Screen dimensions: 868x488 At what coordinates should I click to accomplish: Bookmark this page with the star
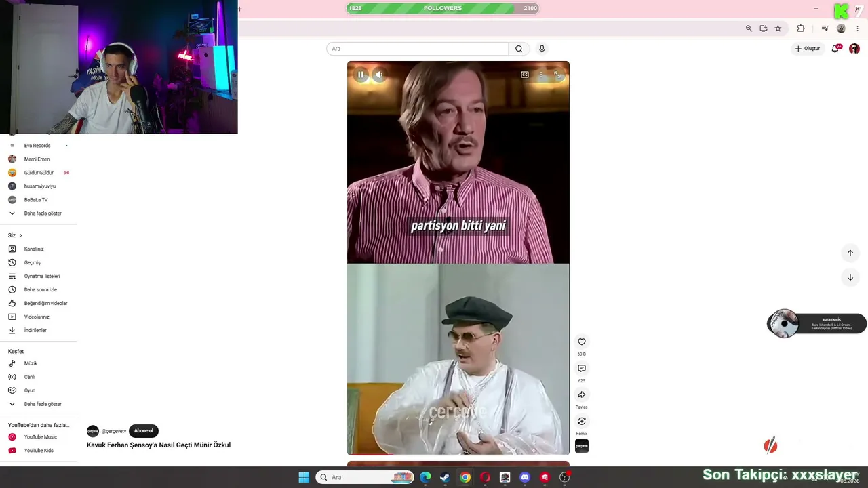pyautogui.click(x=778, y=28)
